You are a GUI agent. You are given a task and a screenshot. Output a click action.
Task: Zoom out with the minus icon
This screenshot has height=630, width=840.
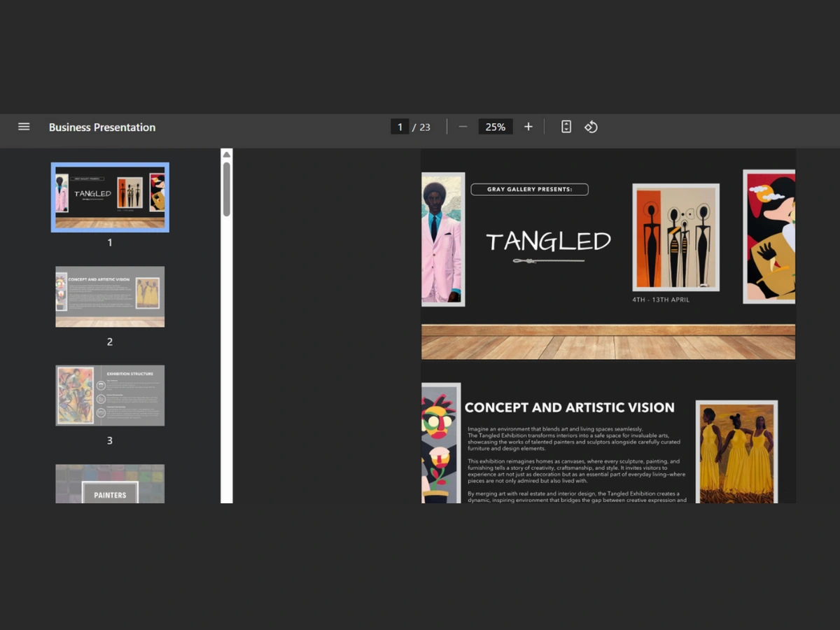click(463, 127)
